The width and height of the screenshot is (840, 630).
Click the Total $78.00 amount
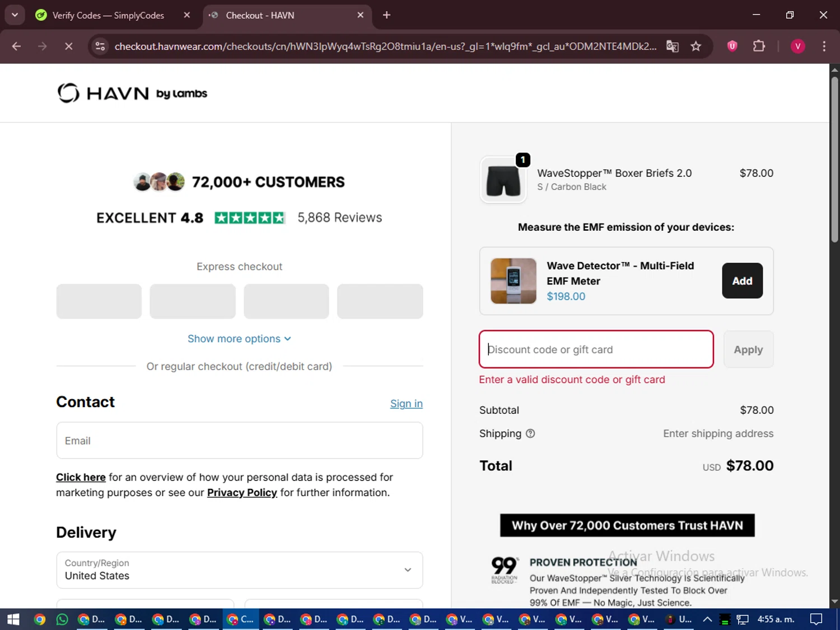coord(749,466)
